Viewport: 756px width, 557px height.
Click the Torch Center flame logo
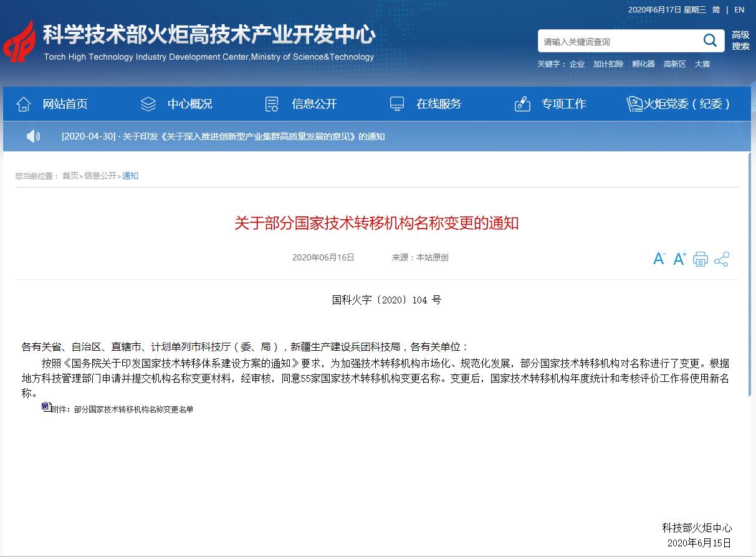[19, 41]
